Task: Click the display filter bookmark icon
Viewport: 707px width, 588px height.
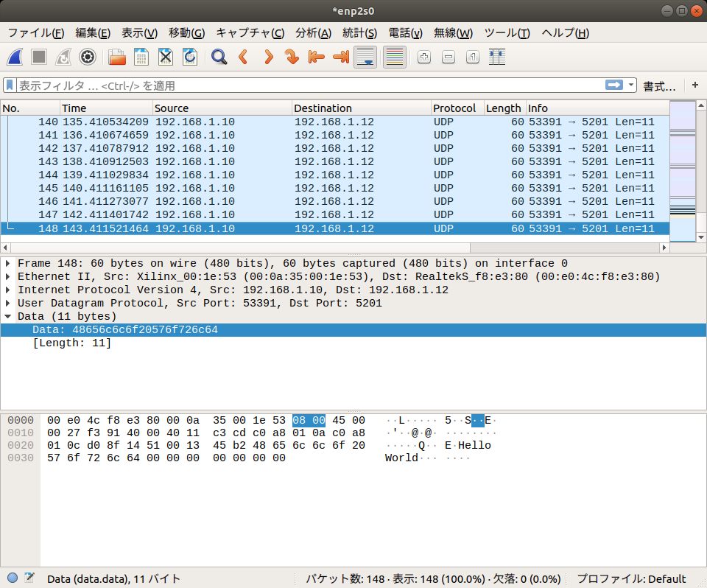Action: point(10,85)
